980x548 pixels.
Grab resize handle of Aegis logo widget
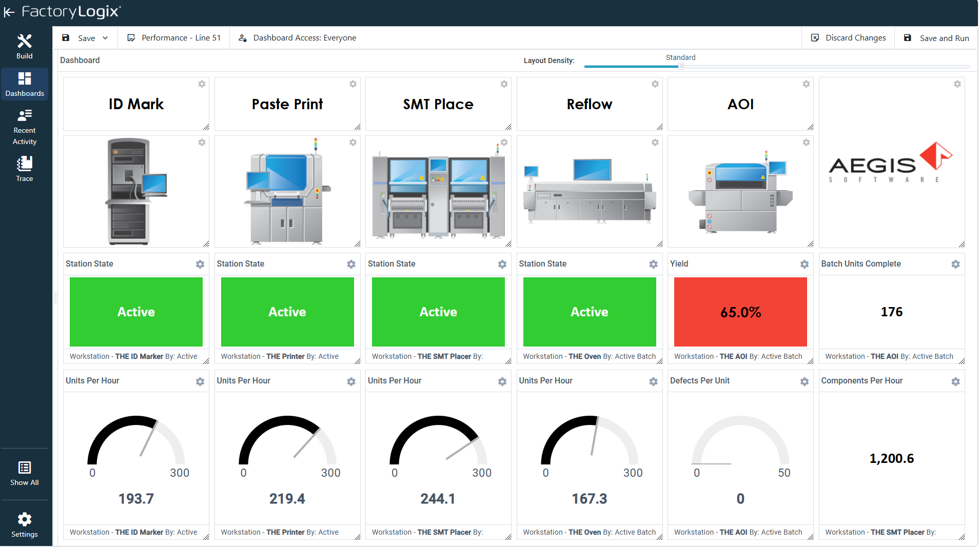pos(962,245)
